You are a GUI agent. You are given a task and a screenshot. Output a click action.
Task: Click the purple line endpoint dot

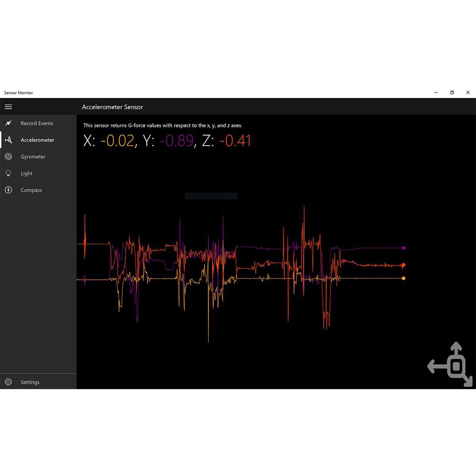pyautogui.click(x=403, y=248)
